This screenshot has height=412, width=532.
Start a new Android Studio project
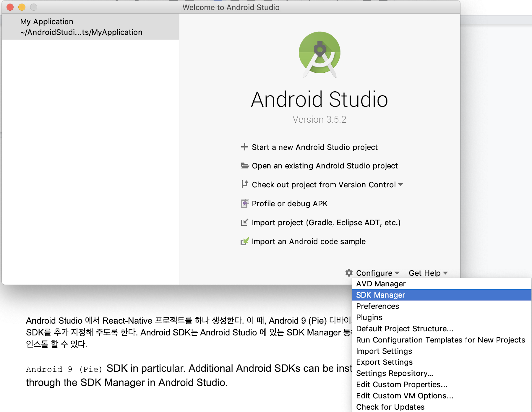coord(315,147)
